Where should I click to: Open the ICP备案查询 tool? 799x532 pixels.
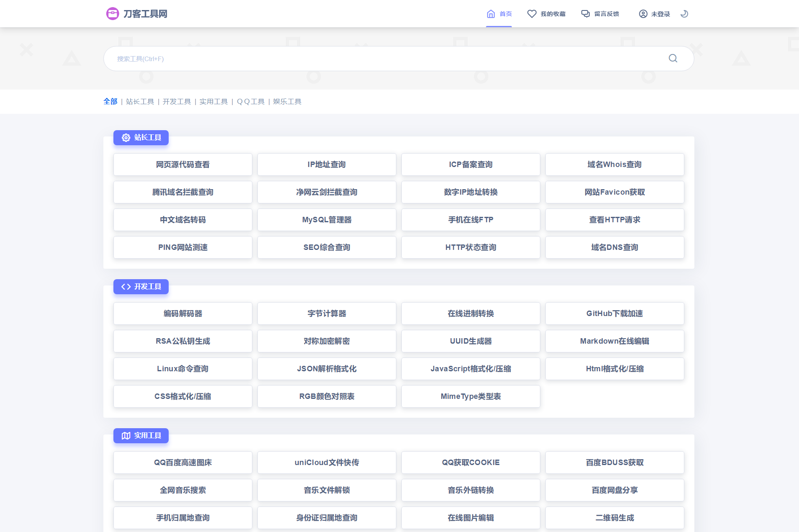[x=471, y=164]
